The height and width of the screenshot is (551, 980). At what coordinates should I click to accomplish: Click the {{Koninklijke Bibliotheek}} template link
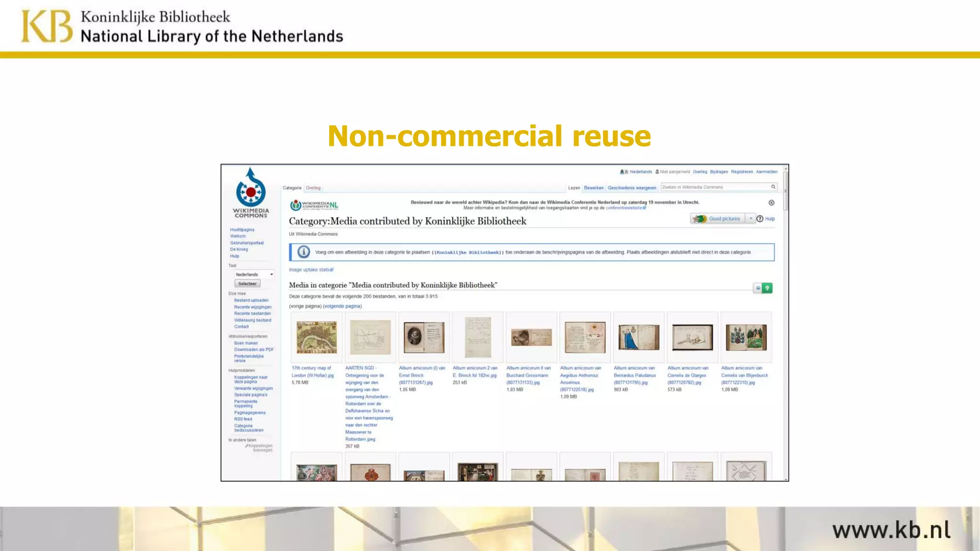tap(468, 253)
